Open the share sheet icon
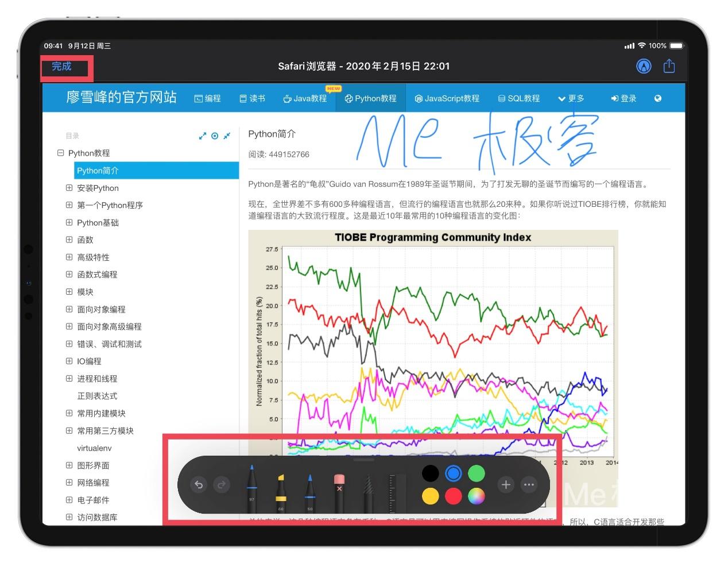The image size is (728, 566). (669, 66)
